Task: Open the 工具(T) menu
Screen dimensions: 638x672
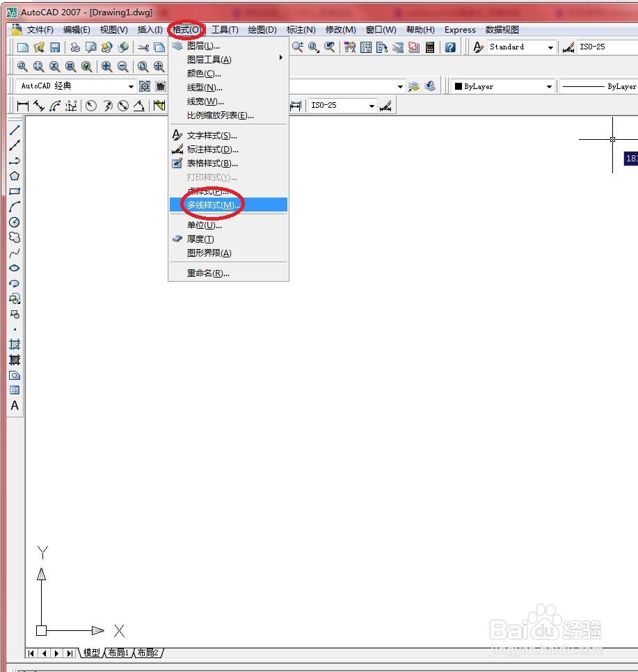Action: [225, 30]
